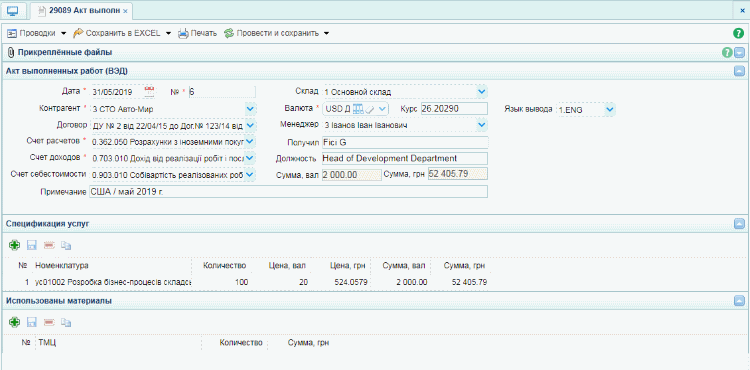
Task: Click the document № field
Action: coord(222,92)
